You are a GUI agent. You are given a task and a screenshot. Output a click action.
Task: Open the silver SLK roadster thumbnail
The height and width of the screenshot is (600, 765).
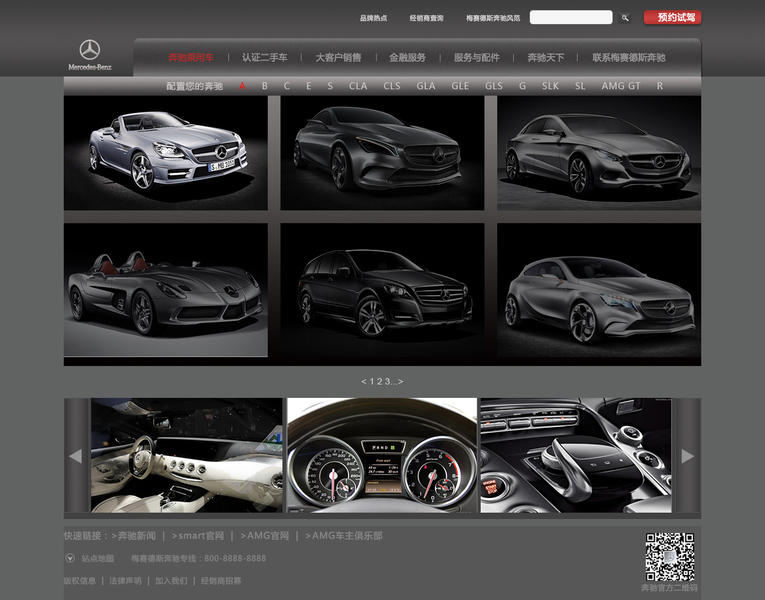[165, 153]
